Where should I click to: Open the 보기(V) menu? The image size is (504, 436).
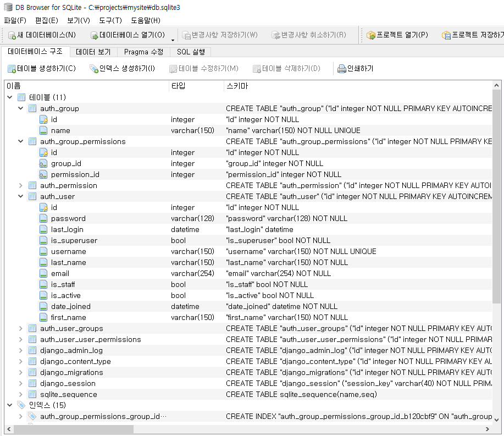point(79,20)
